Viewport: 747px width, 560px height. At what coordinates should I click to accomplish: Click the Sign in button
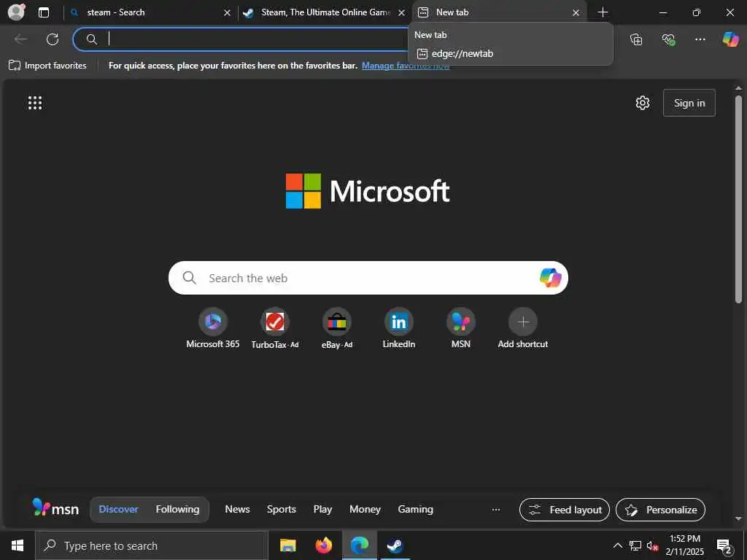coord(689,103)
